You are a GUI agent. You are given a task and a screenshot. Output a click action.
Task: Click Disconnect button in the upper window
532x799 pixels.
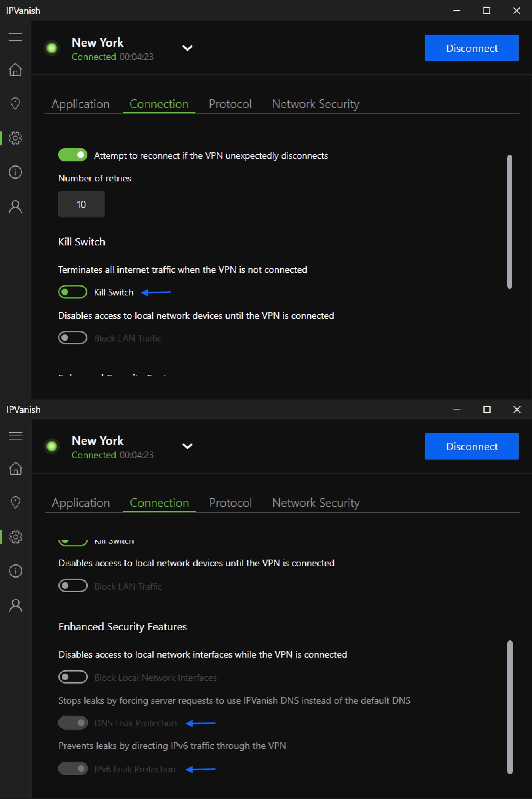click(x=472, y=48)
